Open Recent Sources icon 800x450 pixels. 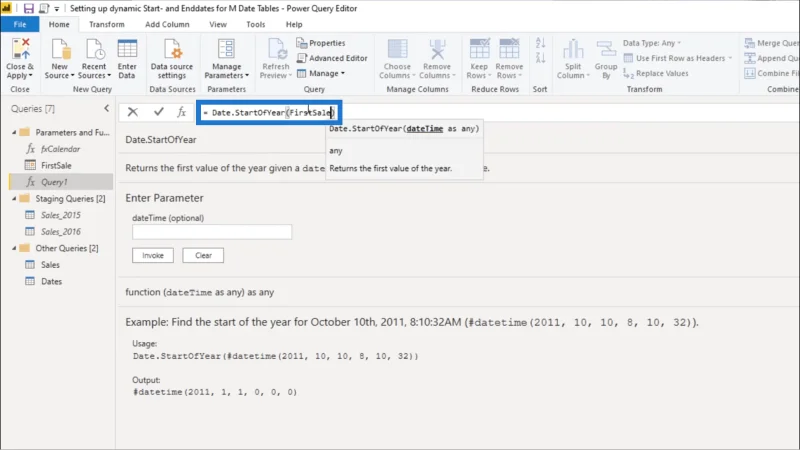click(94, 49)
